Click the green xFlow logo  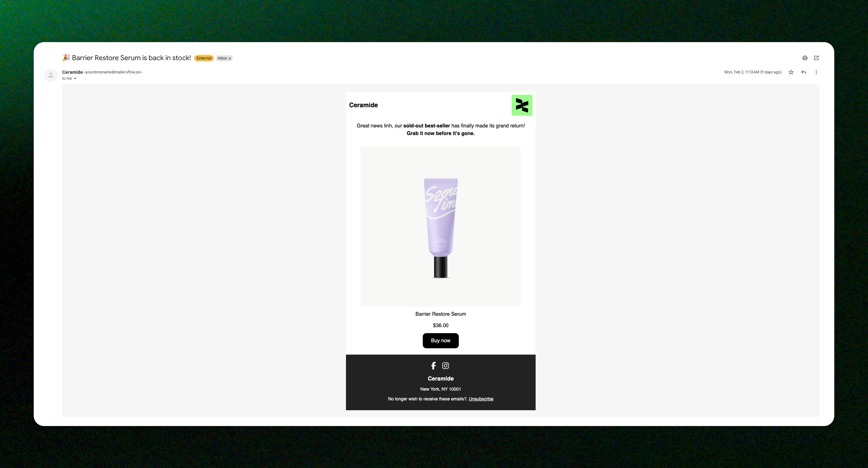coord(522,105)
